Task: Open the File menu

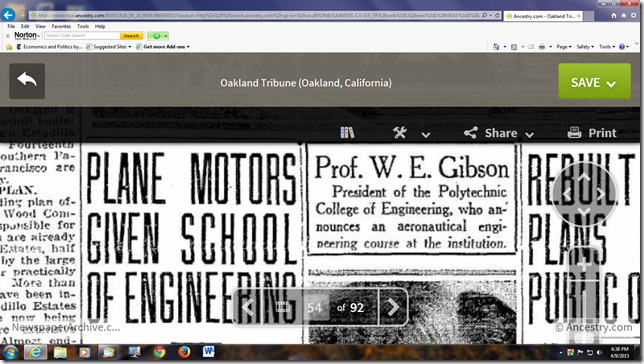Action: pyautogui.click(x=11, y=26)
